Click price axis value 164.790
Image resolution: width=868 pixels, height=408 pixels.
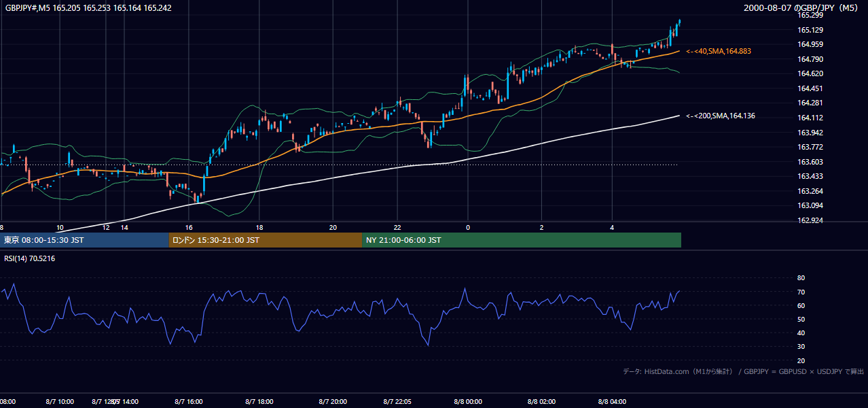(810, 59)
